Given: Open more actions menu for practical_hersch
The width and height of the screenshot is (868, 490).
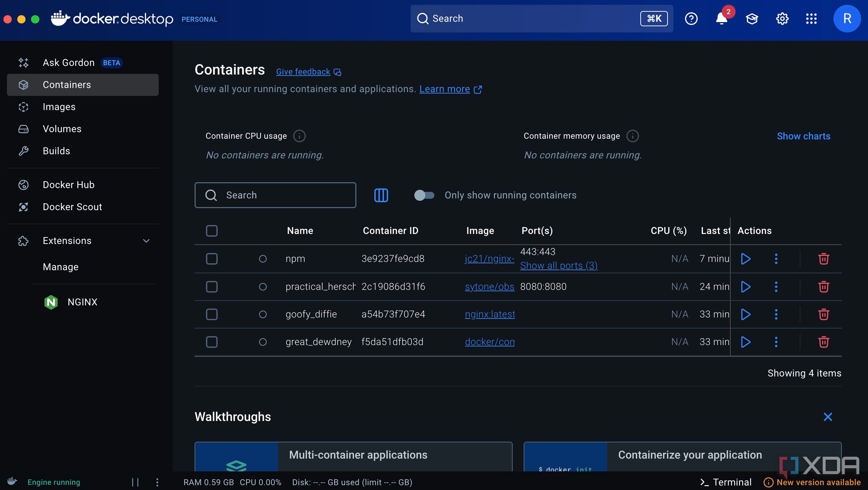Looking at the screenshot, I should click(x=776, y=287).
